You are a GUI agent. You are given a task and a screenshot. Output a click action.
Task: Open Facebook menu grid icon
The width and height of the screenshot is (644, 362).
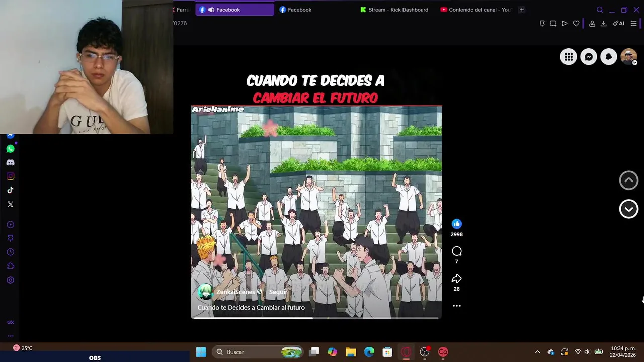click(x=569, y=57)
